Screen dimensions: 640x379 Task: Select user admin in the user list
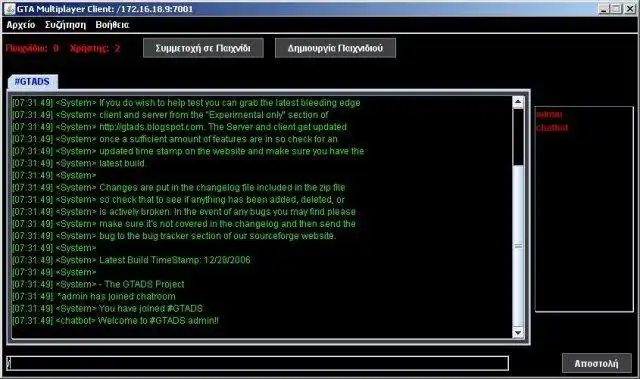pos(549,114)
